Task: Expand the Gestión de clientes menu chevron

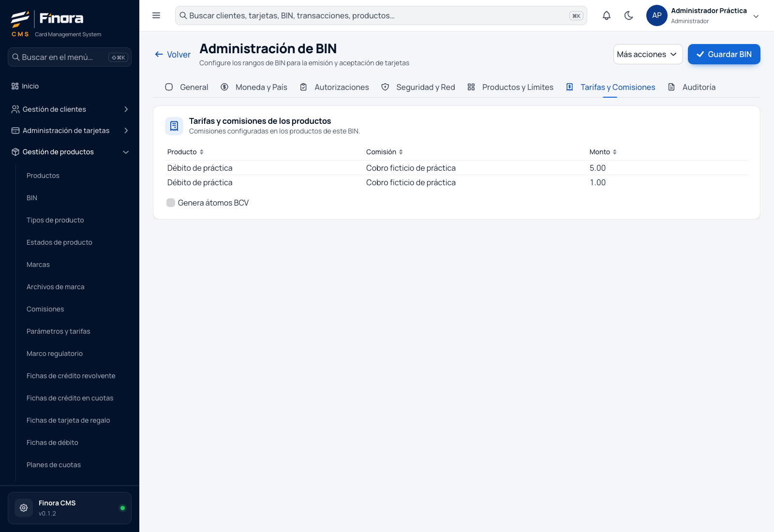Action: coord(126,109)
